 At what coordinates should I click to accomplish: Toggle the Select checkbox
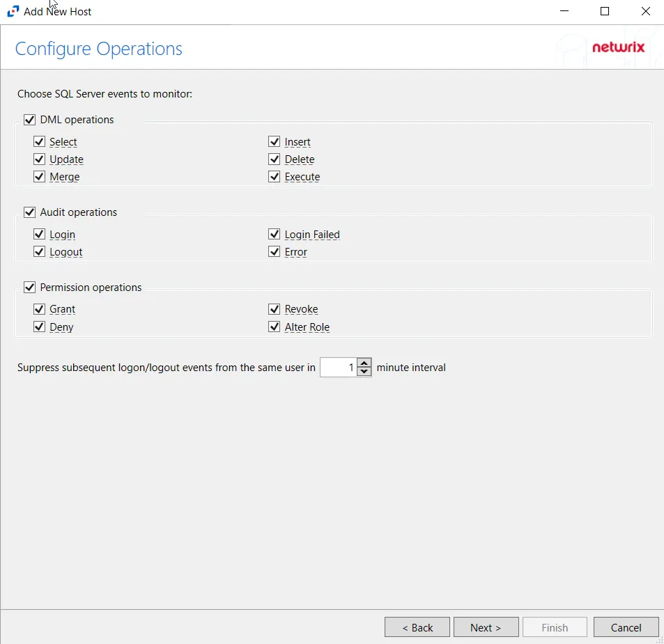tap(39, 141)
